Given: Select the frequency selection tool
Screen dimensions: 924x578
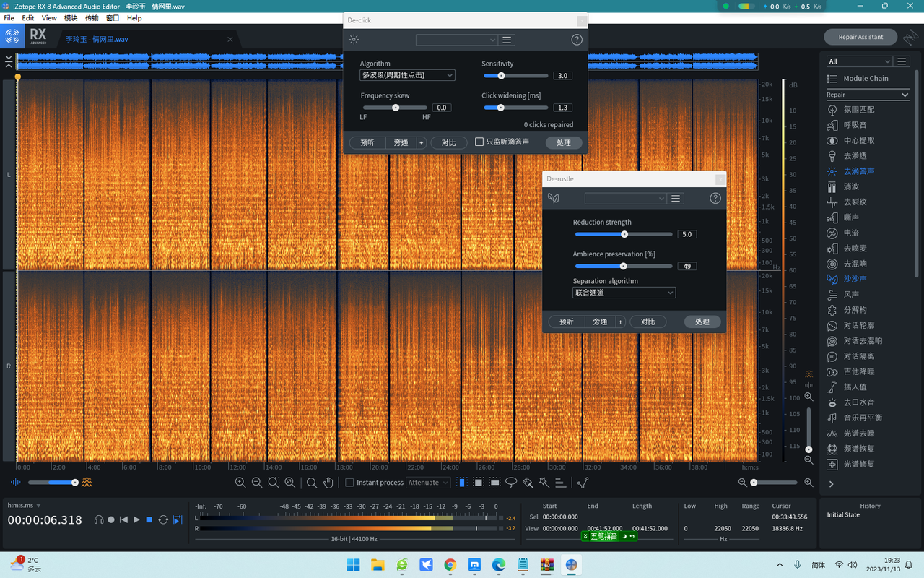Looking at the screenshot, I should [495, 483].
